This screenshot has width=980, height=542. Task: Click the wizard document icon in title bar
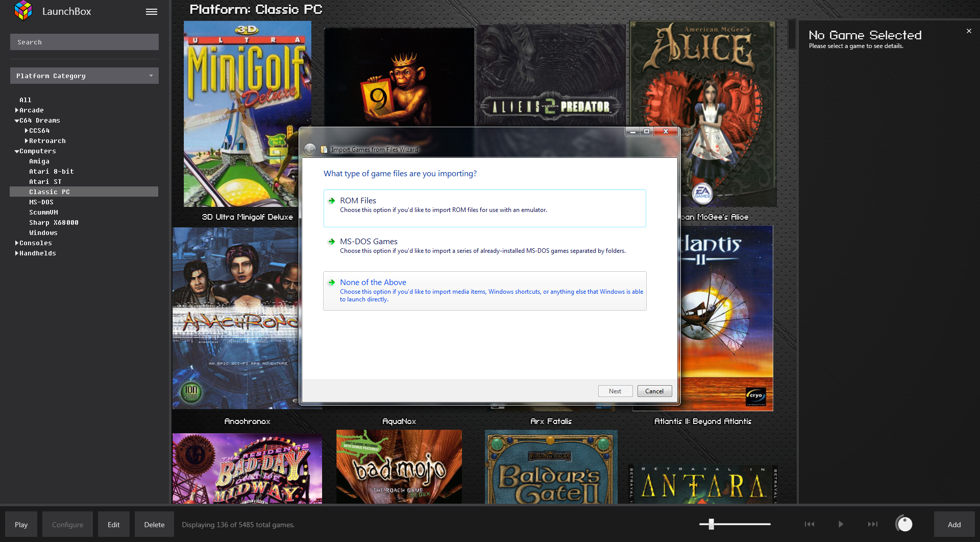[324, 150]
